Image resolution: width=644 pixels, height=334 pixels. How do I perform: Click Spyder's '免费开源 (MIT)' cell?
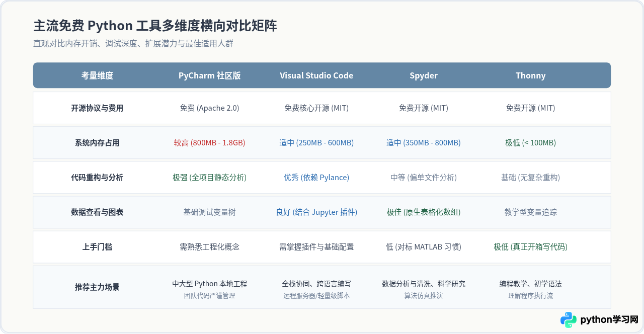(x=424, y=108)
